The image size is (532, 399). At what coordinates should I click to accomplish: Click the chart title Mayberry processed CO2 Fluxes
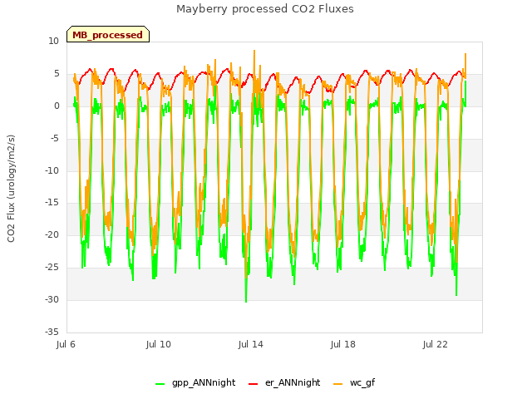(x=265, y=9)
